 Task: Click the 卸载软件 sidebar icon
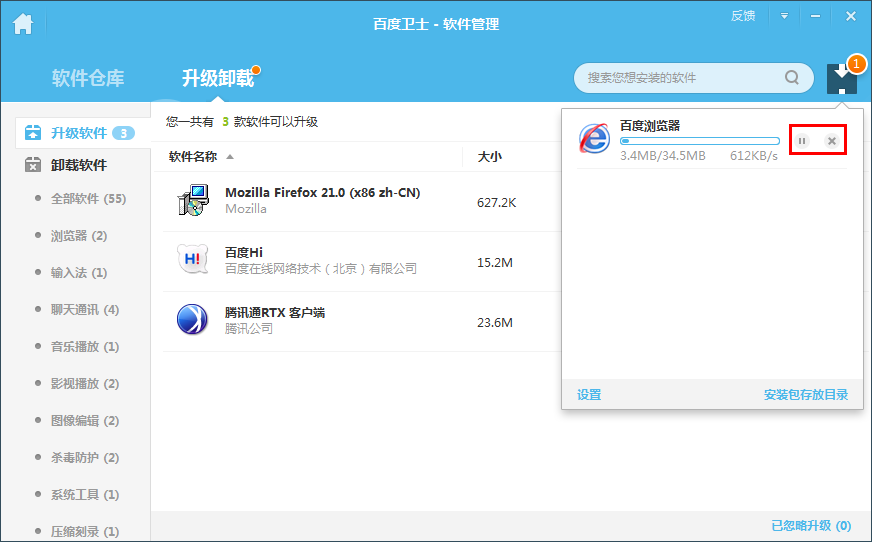pos(33,165)
